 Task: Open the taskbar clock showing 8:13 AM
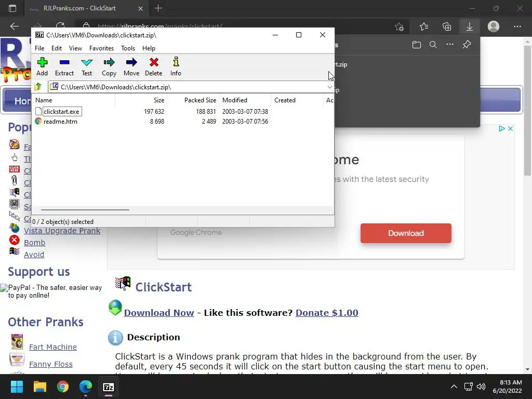[508, 387]
